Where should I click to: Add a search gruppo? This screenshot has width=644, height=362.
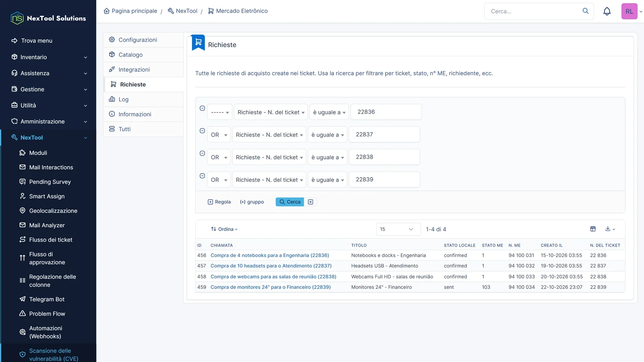click(252, 202)
